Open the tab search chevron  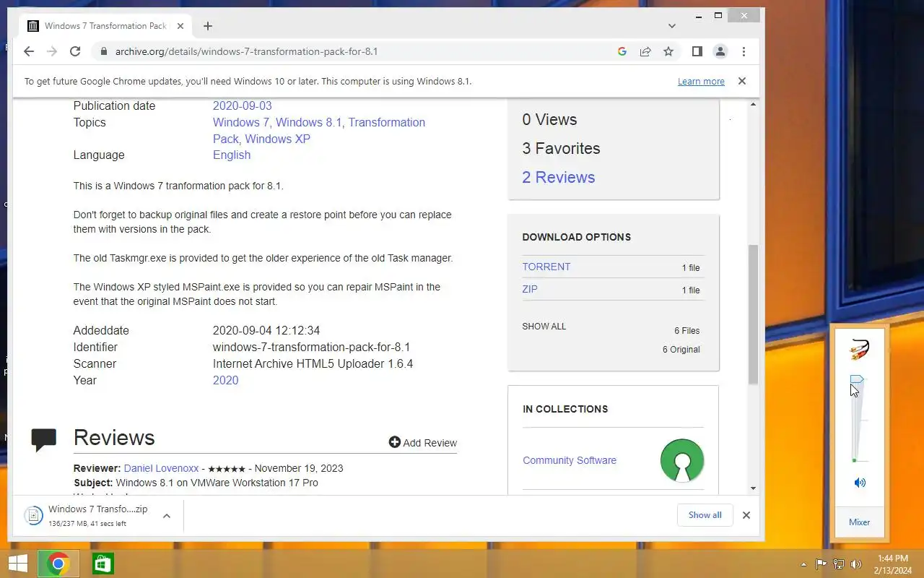[672, 26]
